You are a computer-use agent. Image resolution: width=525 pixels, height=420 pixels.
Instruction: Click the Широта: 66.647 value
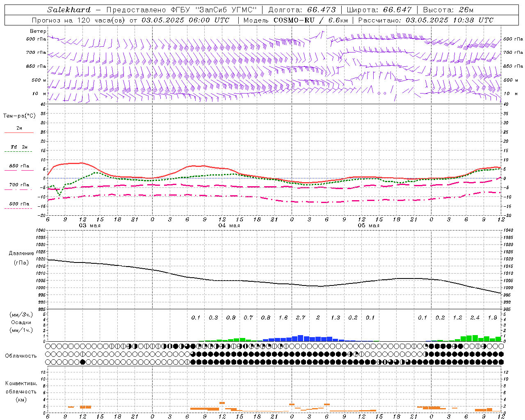coord(379,10)
